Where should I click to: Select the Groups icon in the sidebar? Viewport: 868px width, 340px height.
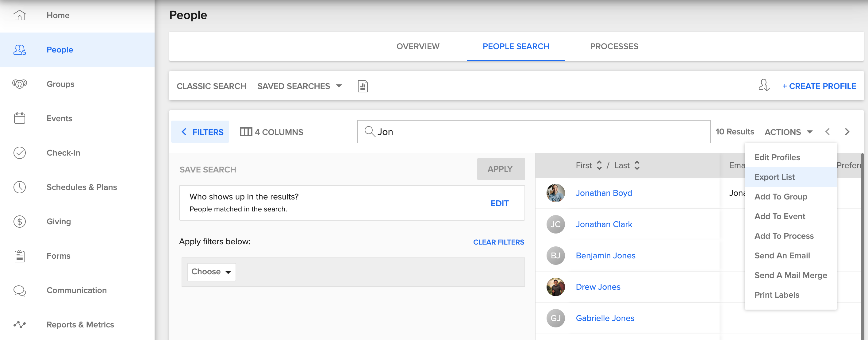coord(19,84)
